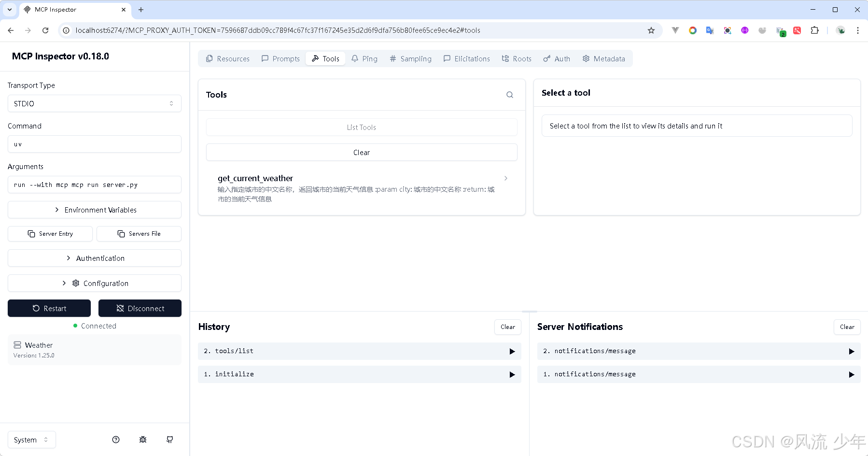Clear the tools list
Screen dimensions: 868x456
362,153
